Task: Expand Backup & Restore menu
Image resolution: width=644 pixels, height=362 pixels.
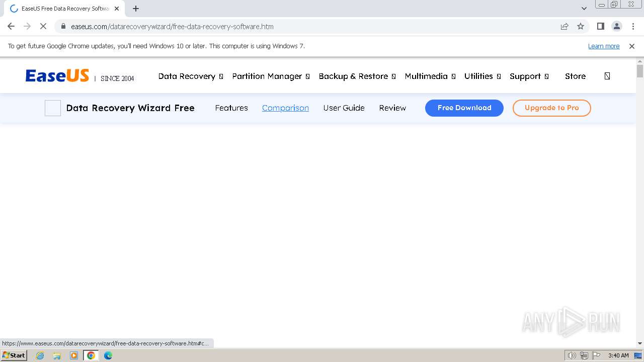Action: click(x=357, y=76)
